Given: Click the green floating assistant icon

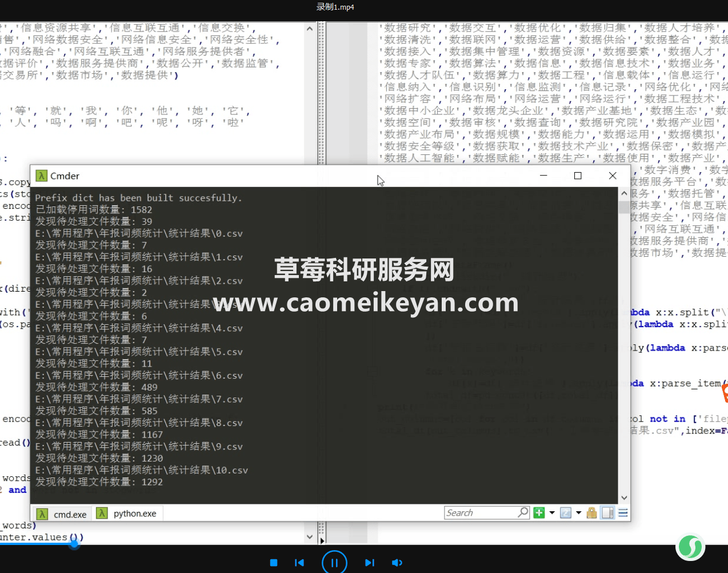Looking at the screenshot, I should 690,547.
